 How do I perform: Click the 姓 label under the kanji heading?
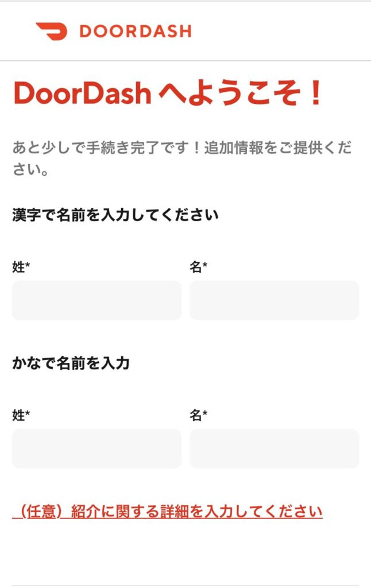point(18,267)
